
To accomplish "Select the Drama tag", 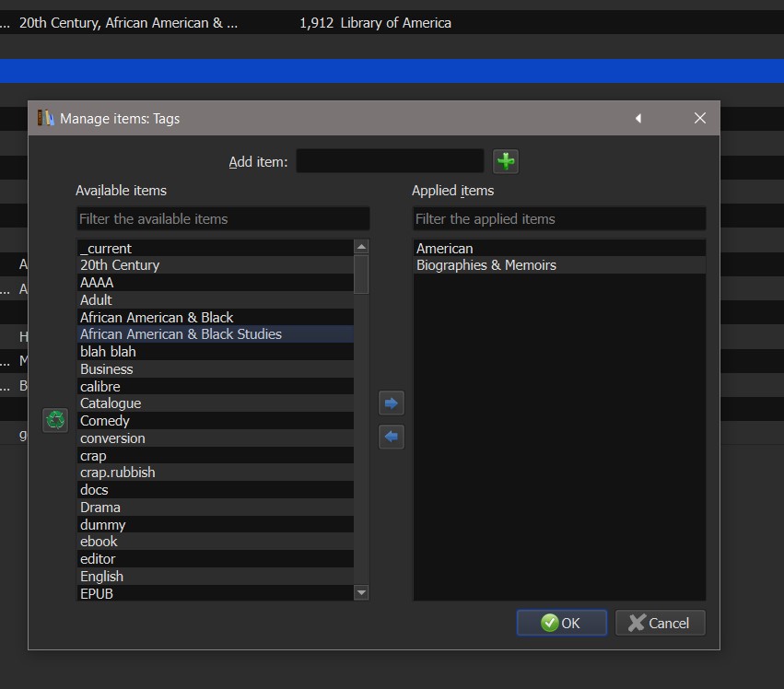I will (215, 507).
